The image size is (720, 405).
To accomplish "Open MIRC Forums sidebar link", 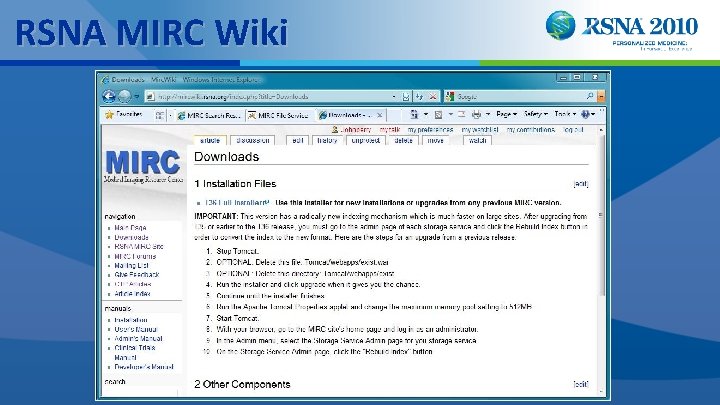I will (x=135, y=256).
